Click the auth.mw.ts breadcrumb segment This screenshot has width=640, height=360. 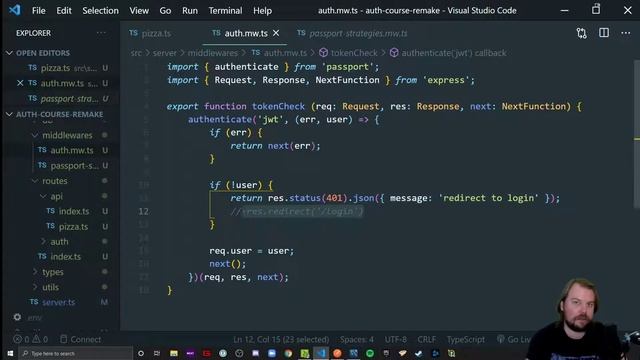click(x=284, y=53)
